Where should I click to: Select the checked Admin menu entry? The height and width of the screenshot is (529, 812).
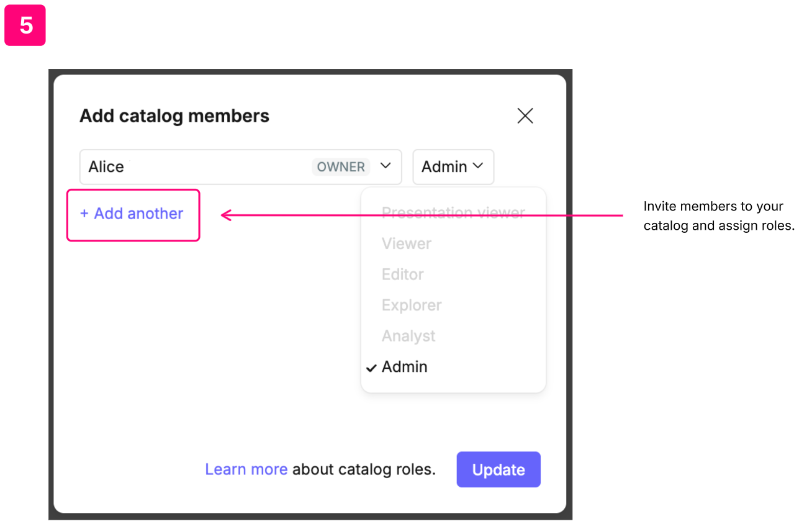405,367
